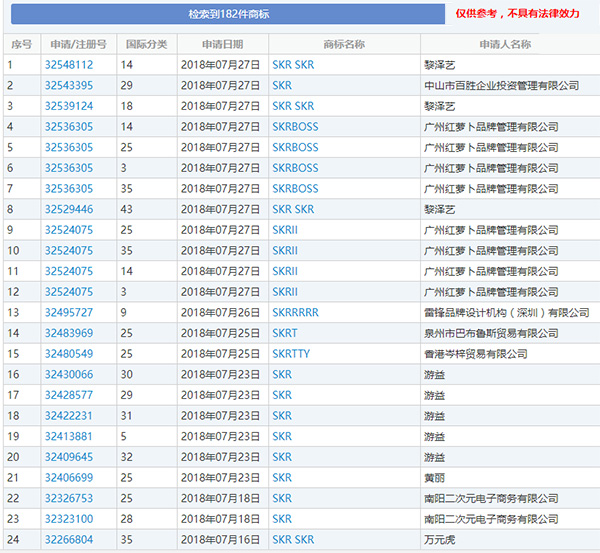Open registration number 32548112 link

tap(69, 65)
